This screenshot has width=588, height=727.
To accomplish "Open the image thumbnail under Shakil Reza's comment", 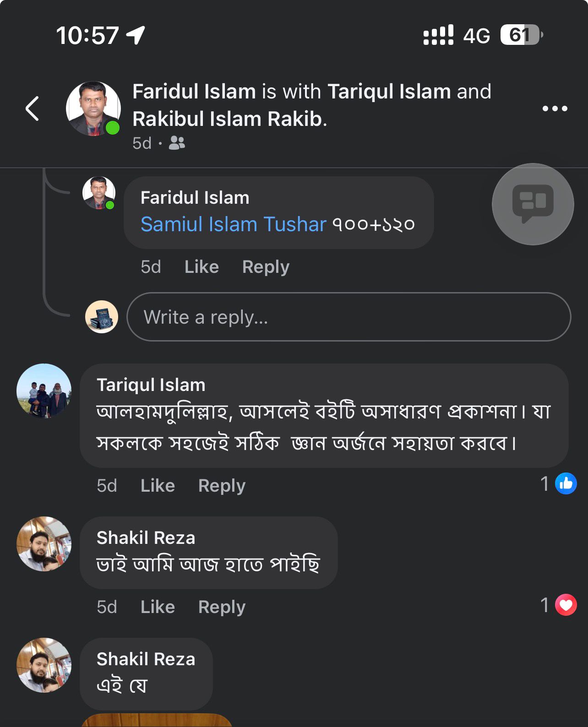I will click(x=157, y=721).
